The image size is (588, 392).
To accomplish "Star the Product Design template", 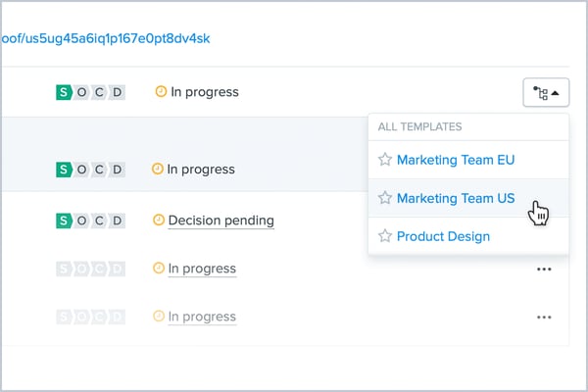I will coord(385,236).
